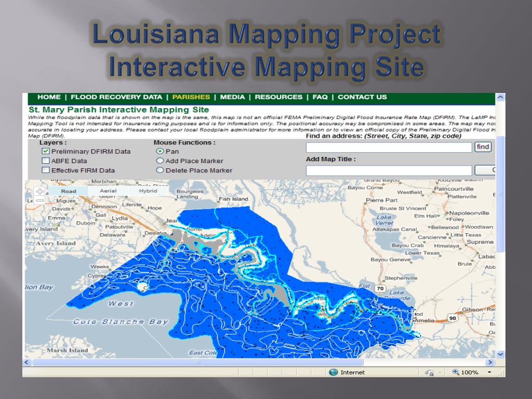The height and width of the screenshot is (399, 532).
Task: Open FLOOD RECOVERY DATA menu item
Action: [116, 97]
